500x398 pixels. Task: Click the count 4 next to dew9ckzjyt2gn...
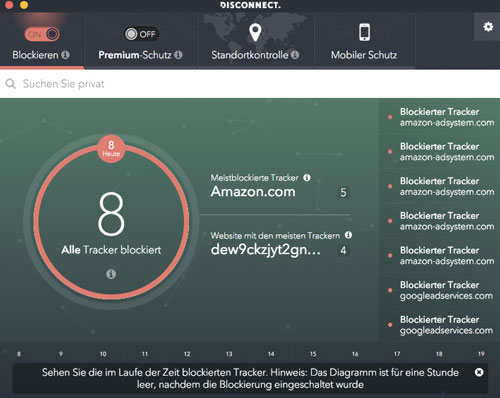tap(343, 250)
